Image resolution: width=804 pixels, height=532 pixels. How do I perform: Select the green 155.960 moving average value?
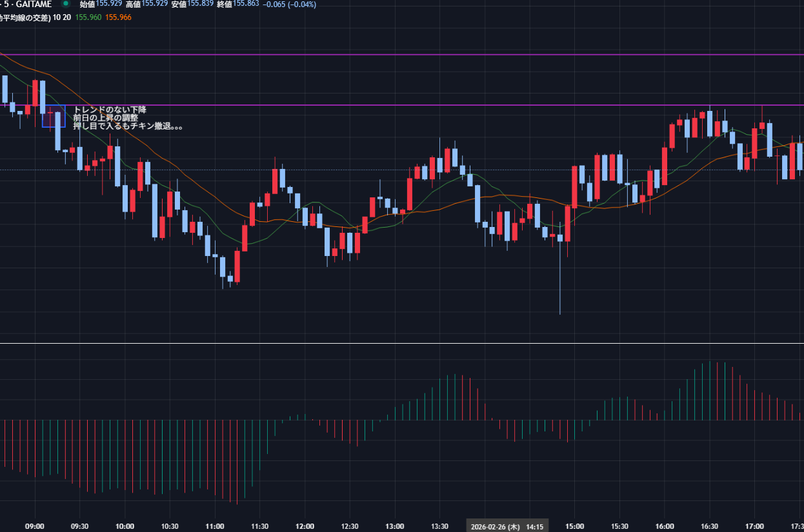88,17
